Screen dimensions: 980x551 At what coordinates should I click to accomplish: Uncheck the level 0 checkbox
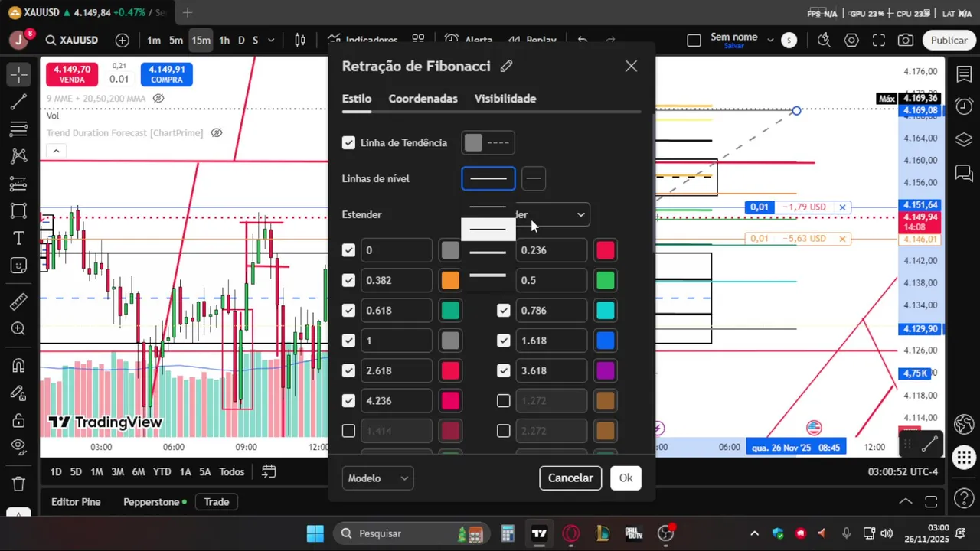(x=348, y=250)
